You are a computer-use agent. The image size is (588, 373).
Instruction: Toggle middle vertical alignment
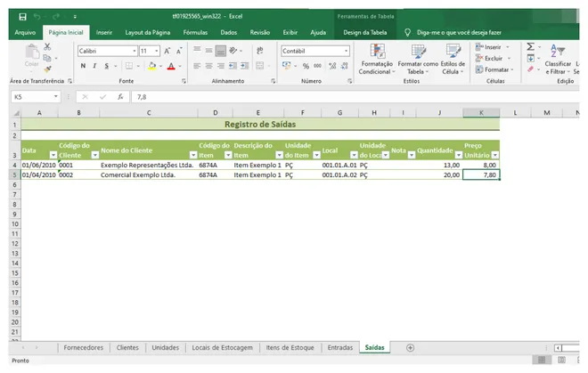point(208,50)
